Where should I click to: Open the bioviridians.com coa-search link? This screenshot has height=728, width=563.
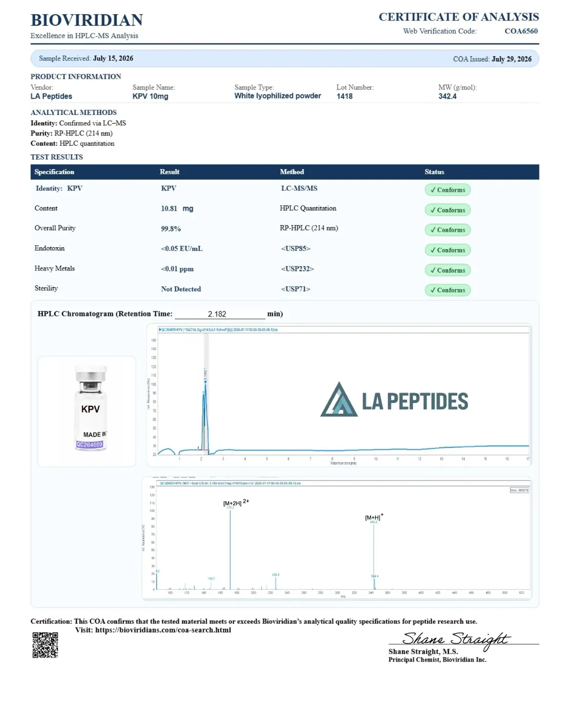tap(163, 630)
